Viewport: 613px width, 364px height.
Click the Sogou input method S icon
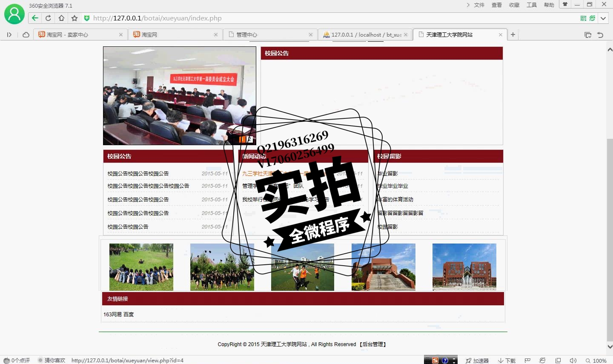(x=435, y=360)
